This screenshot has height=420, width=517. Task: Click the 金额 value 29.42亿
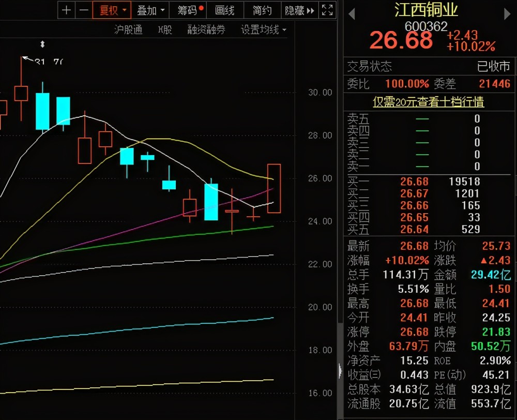(491, 275)
